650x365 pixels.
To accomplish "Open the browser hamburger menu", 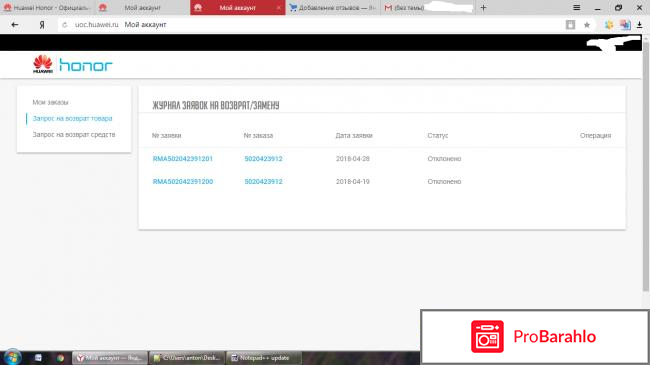I will tap(577, 7).
